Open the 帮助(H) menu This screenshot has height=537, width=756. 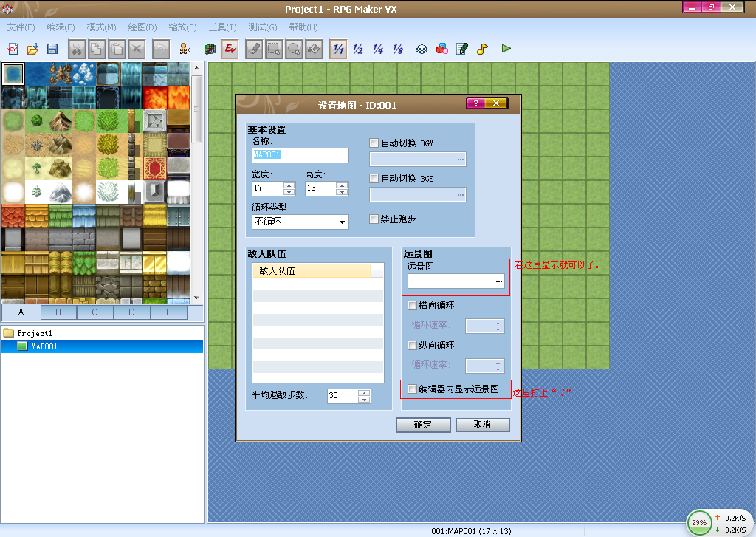point(303,27)
